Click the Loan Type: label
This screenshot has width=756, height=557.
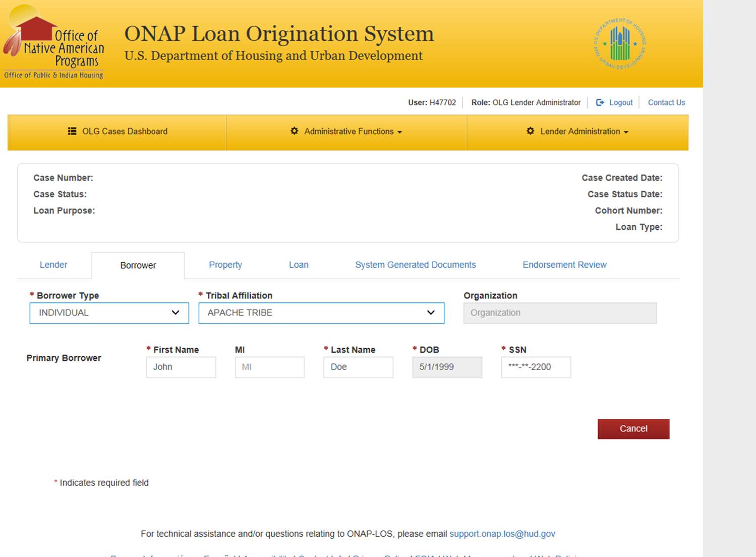pos(639,227)
